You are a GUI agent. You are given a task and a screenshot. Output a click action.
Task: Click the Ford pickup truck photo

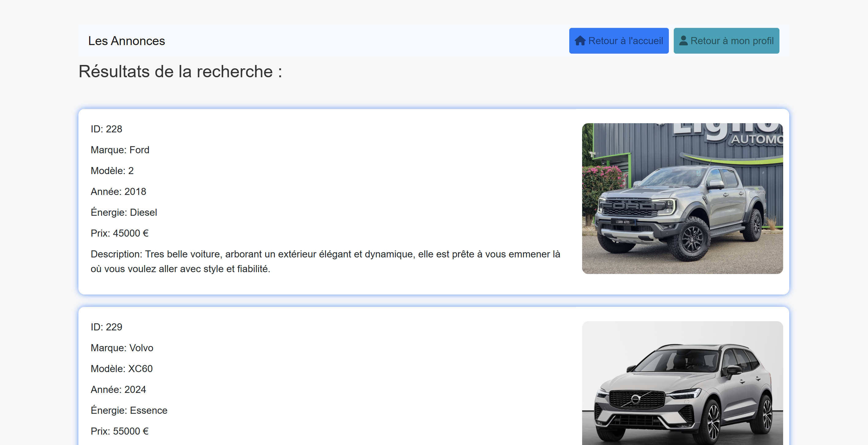[682, 198]
